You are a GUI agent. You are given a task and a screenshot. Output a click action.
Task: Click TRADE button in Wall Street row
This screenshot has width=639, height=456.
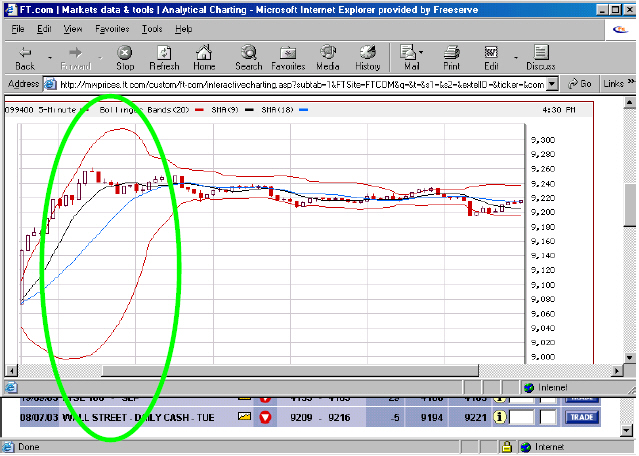tap(581, 417)
